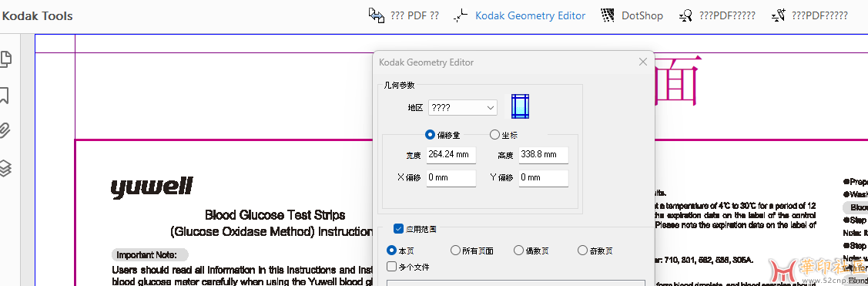This screenshot has height=286, width=868.
Task: Open the layers sidebar panel
Action: [x=5, y=167]
